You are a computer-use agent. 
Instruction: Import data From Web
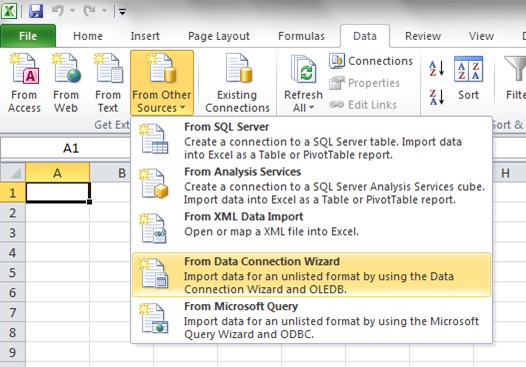66,83
